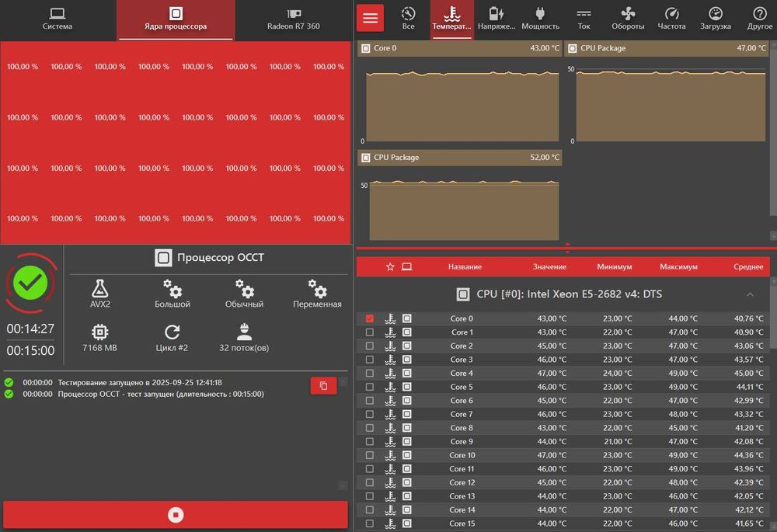The width and height of the screenshot is (777, 532).
Task: Enable the Core 2 graph checkbox
Action: (370, 346)
